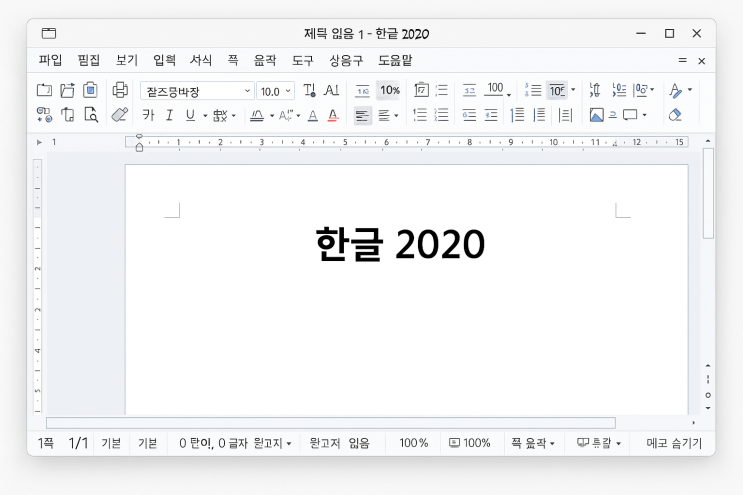Image resolution: width=743 pixels, height=495 pixels.
Task: Toggle the highlighted left align button
Action: [x=362, y=115]
